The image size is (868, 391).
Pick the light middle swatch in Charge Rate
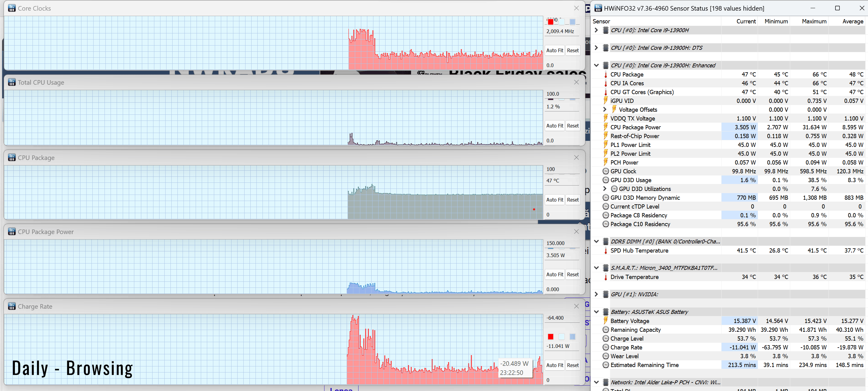click(561, 337)
